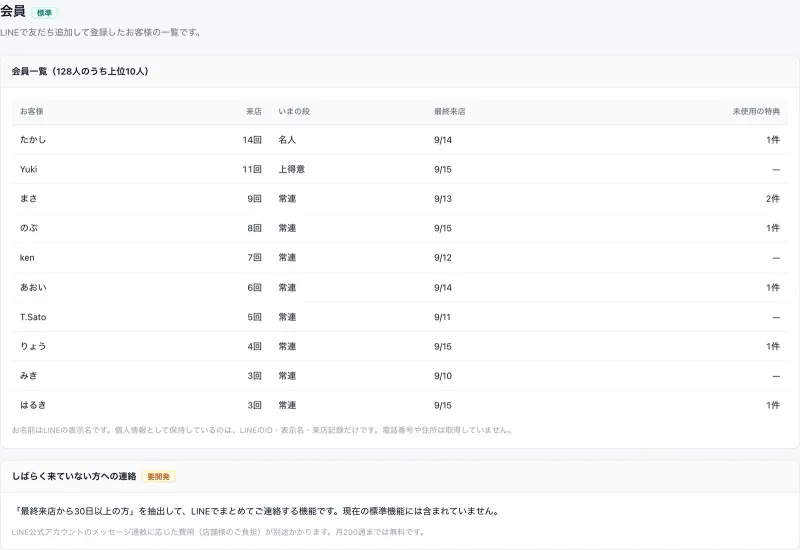Click りょう's last visit date 9/15

[x=443, y=346]
